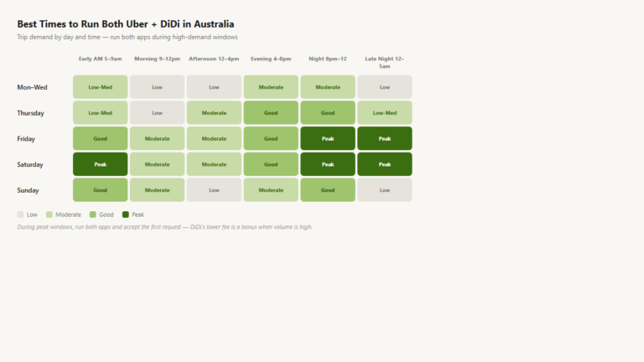Click the Saturday row label

pos(30,164)
